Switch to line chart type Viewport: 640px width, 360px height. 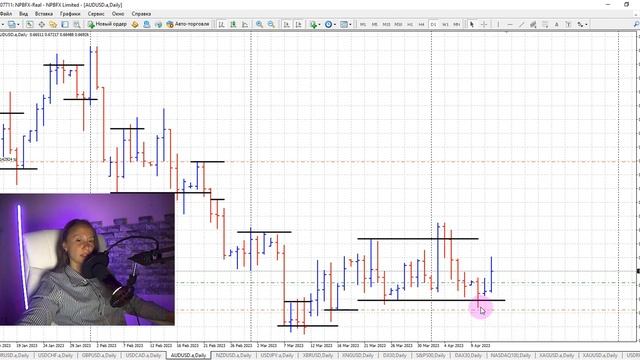pyautogui.click(x=245, y=24)
